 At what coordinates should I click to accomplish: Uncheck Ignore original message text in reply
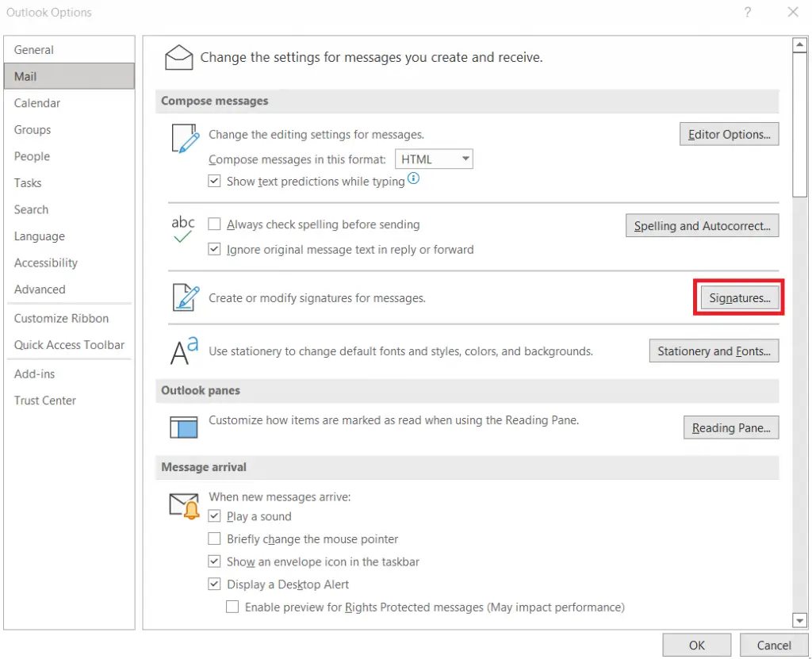(x=214, y=249)
